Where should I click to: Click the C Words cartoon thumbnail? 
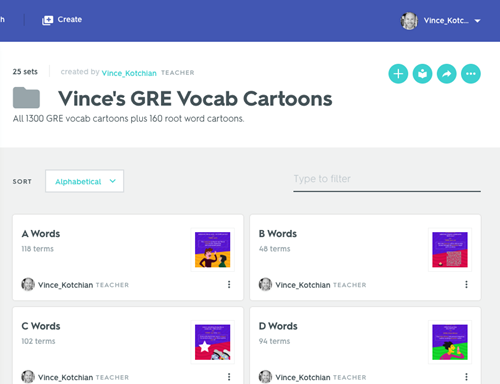(212, 342)
